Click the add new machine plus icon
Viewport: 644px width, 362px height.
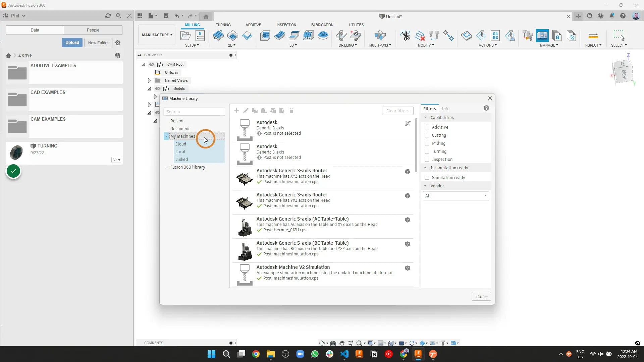(x=236, y=111)
